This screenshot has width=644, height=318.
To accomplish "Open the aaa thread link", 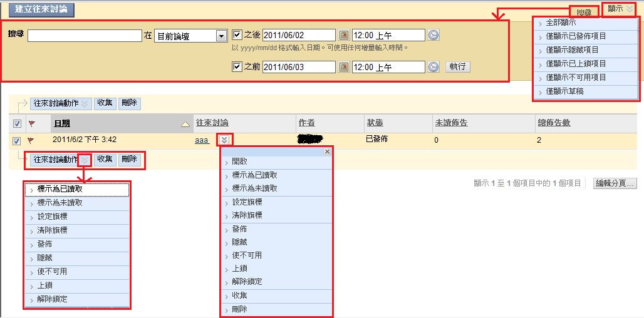I will [x=202, y=140].
